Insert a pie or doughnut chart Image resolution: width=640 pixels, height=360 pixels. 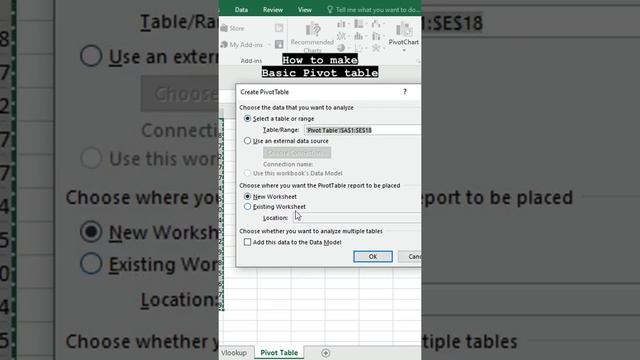(341, 48)
